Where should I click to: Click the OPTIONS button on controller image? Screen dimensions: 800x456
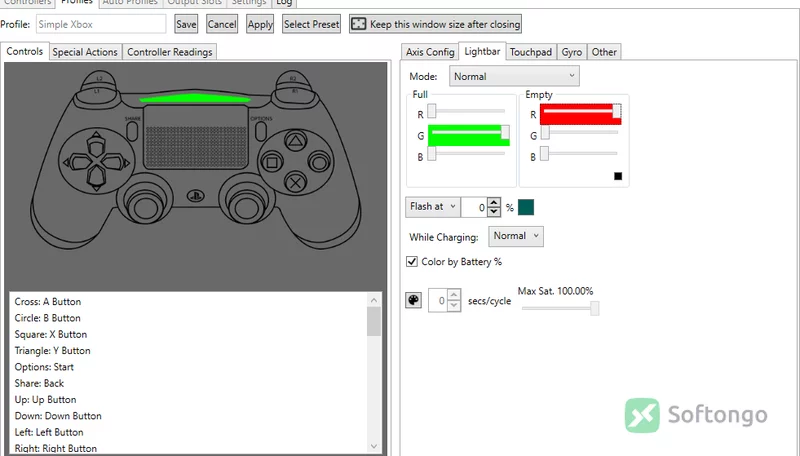point(261,131)
